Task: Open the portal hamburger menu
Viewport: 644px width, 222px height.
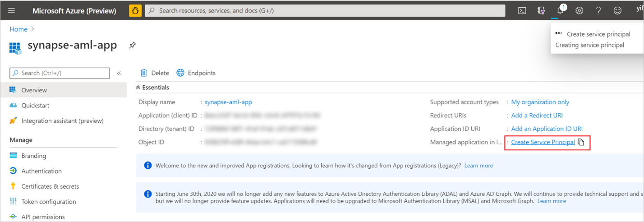Action: point(12,10)
